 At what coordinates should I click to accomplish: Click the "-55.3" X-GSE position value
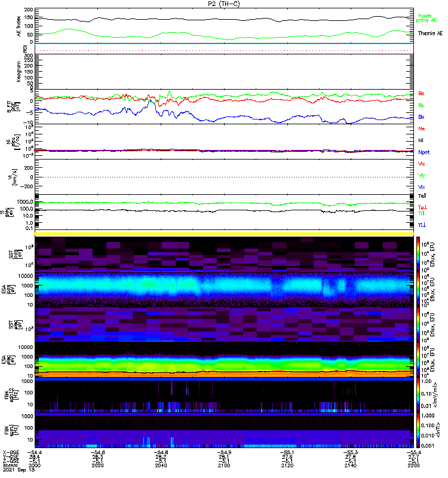351,452
